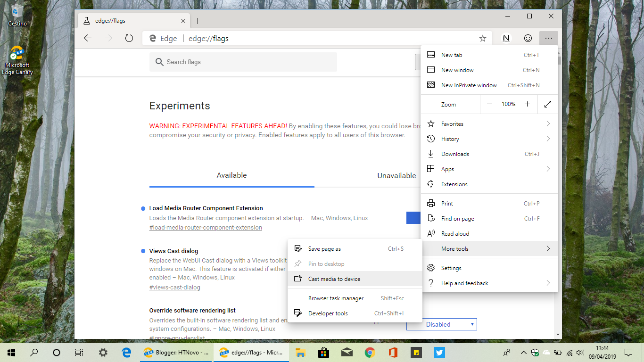Click the N extension icon in the toolbar
644x362 pixels.
tap(505, 38)
